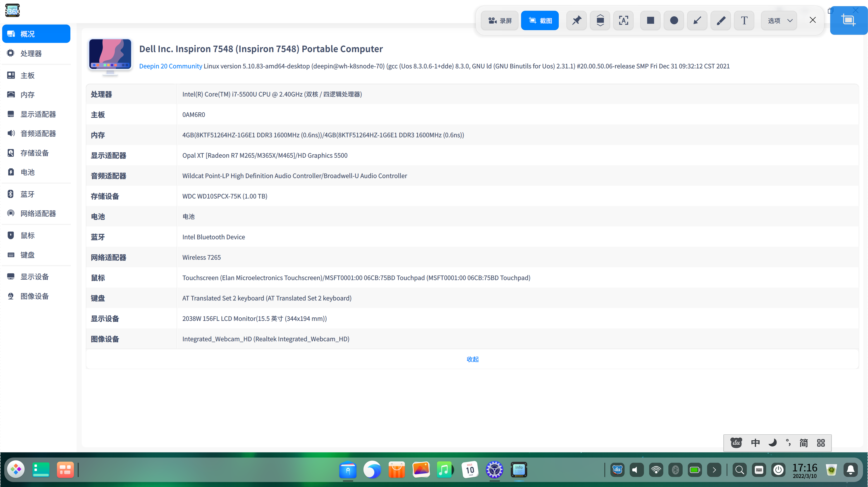
Task: Select the rectangle drawing tool
Action: [x=650, y=21]
